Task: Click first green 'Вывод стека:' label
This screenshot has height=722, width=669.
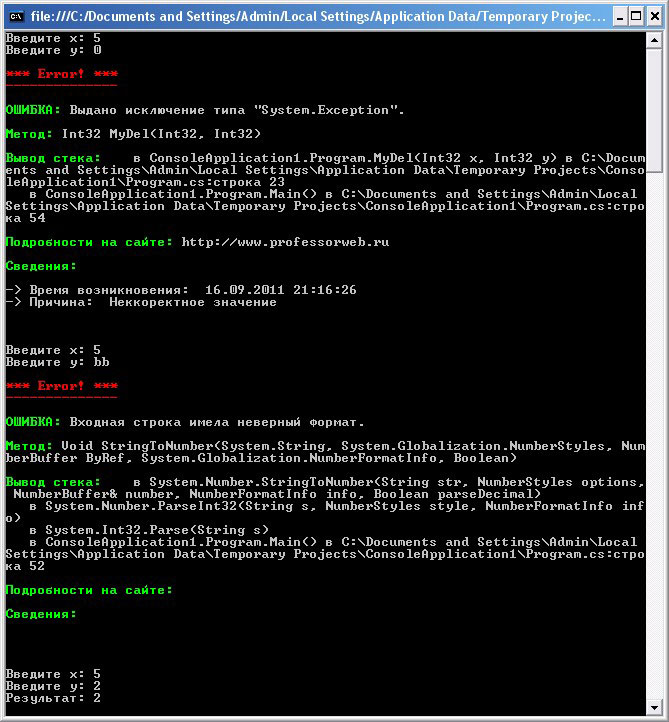Action: tap(53, 158)
